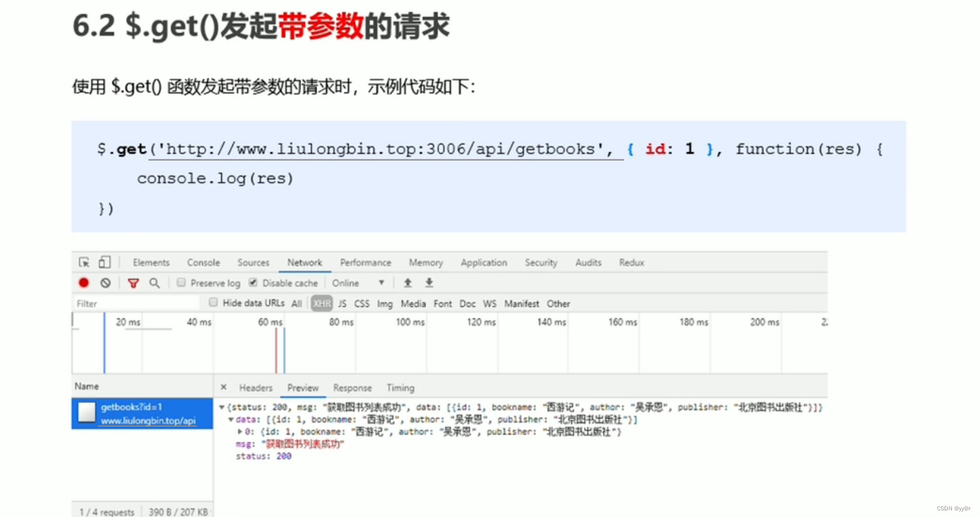
Task: Click the 390 B / 207 KB transfer text
Action: pos(178,512)
